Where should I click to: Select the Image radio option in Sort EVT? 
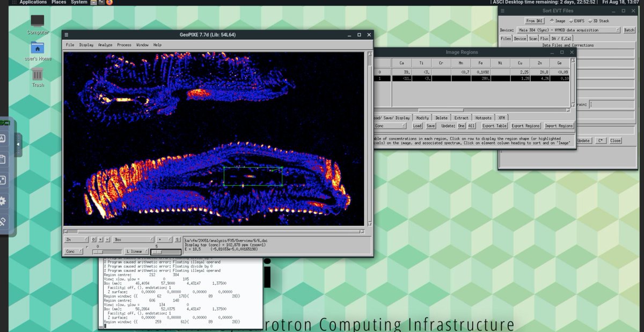click(x=557, y=21)
